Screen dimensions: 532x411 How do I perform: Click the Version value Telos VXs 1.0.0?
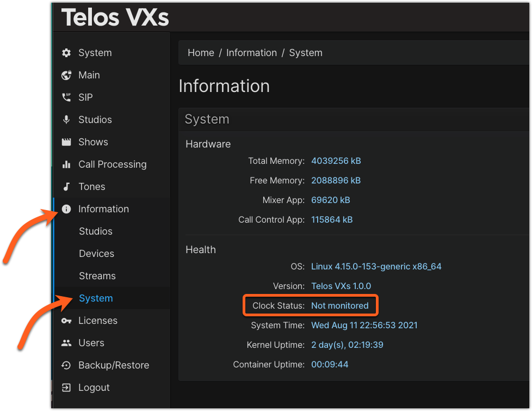point(341,286)
